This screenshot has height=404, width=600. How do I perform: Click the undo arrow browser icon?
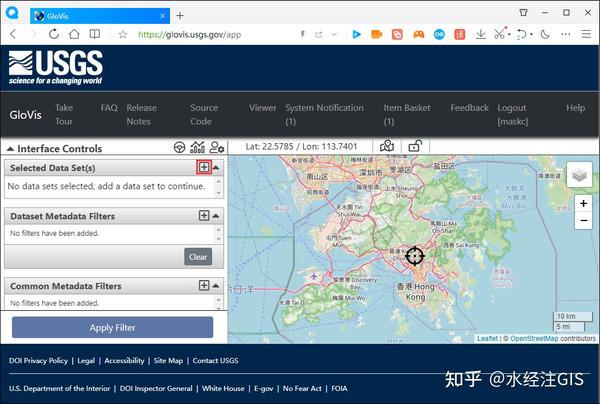(521, 34)
